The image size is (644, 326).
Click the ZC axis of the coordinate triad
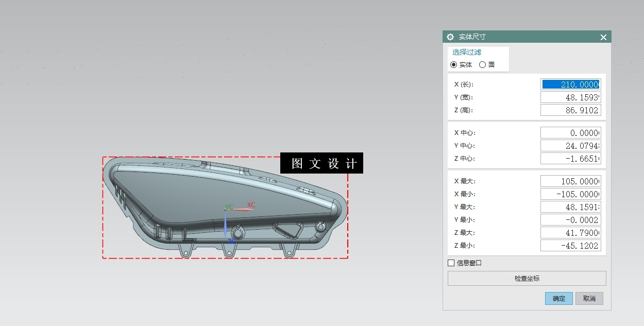pos(227,227)
